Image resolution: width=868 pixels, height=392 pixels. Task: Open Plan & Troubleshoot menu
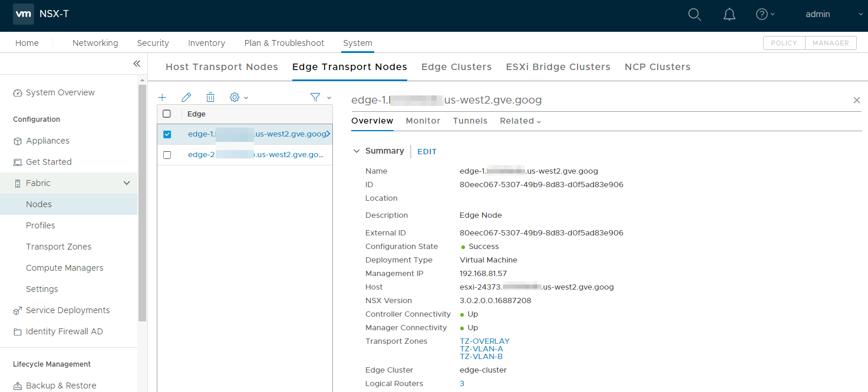point(285,43)
